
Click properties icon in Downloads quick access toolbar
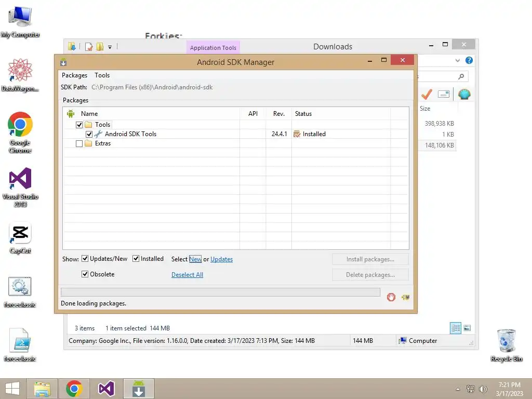pyautogui.click(x=88, y=47)
